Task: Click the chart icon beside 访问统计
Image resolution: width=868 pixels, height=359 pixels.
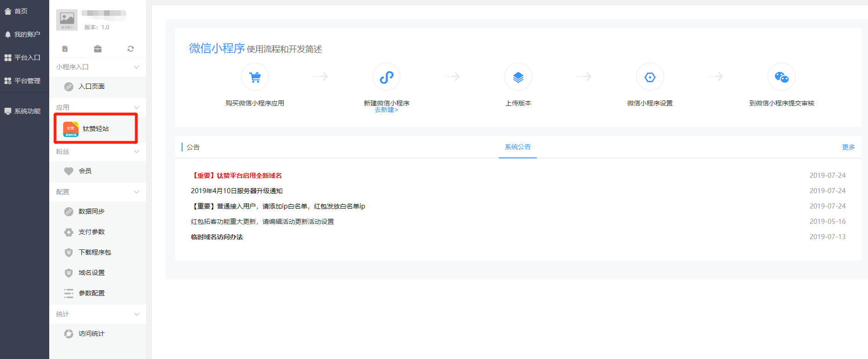Action: coord(69,334)
